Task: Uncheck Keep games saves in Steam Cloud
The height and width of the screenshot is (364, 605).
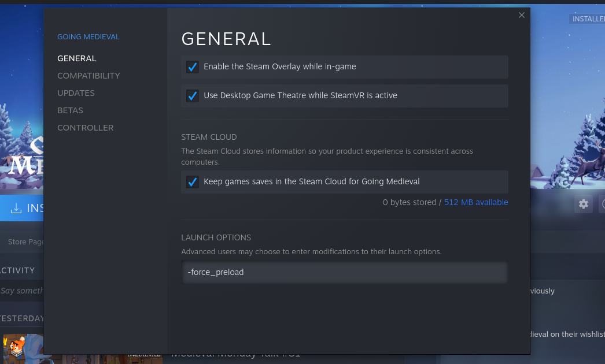Action: [193, 182]
